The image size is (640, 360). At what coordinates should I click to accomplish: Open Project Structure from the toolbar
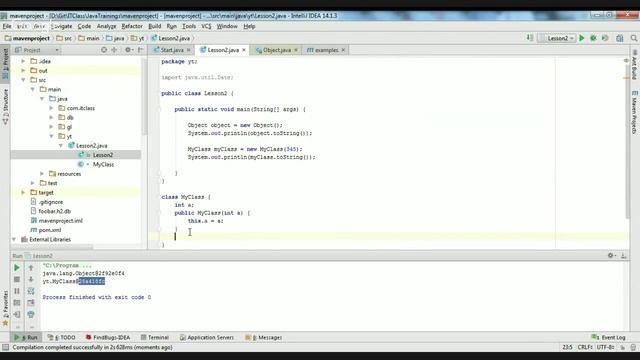pyautogui.click(x=620, y=38)
